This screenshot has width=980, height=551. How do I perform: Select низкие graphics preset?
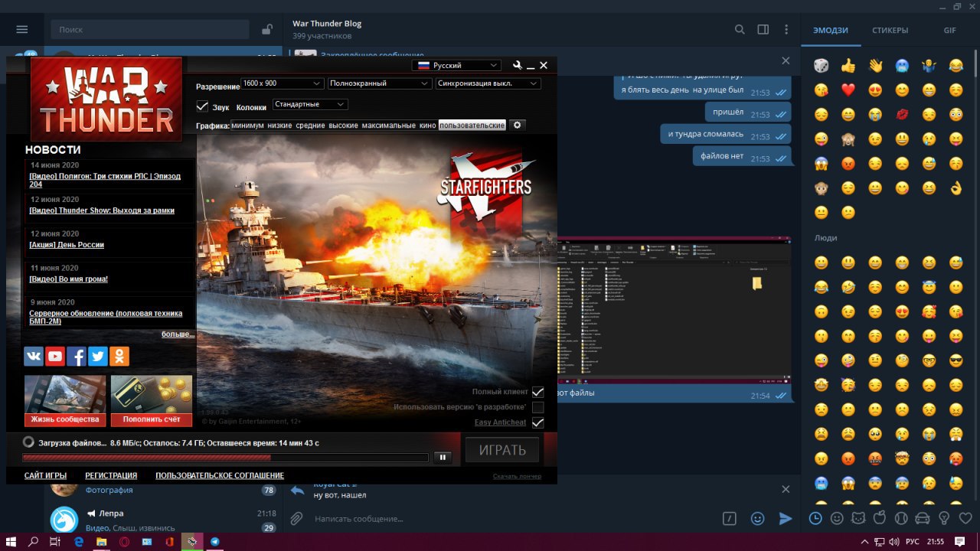tap(279, 125)
